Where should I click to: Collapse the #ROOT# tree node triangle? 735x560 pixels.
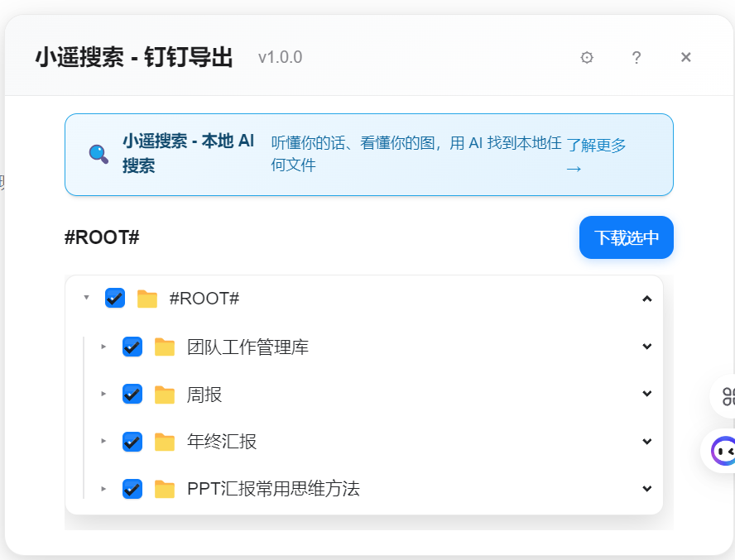pyautogui.click(x=86, y=298)
